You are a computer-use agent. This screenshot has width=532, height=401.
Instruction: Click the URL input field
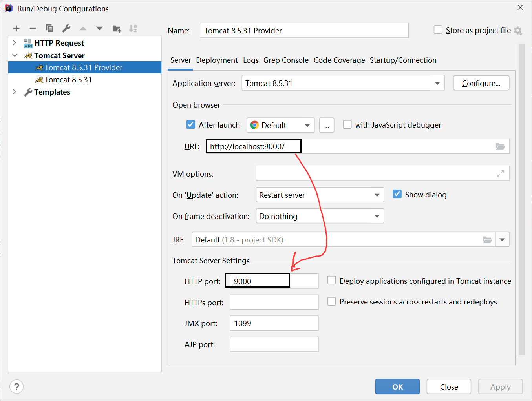(x=357, y=146)
